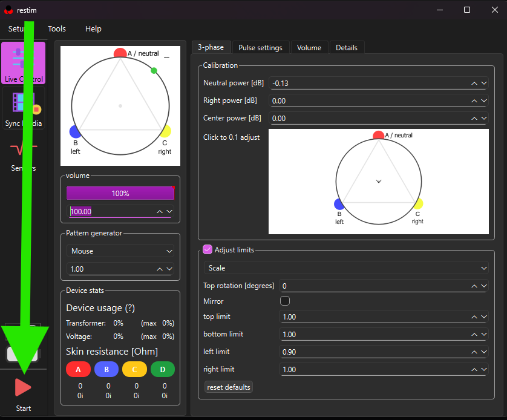
Task: Increase Neutral power with up arrow
Action: (x=474, y=83)
